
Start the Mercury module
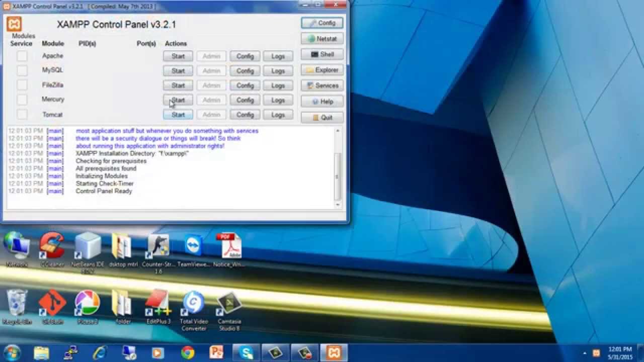178,100
